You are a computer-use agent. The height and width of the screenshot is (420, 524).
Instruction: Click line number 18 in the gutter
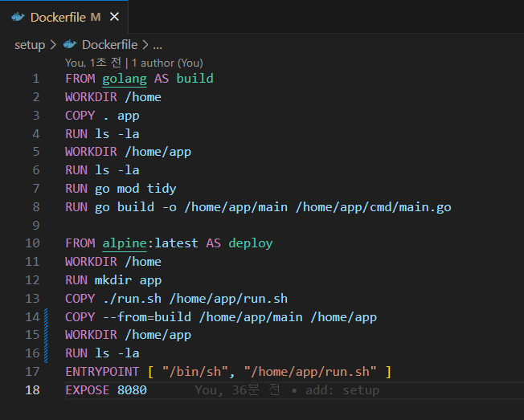point(32,390)
